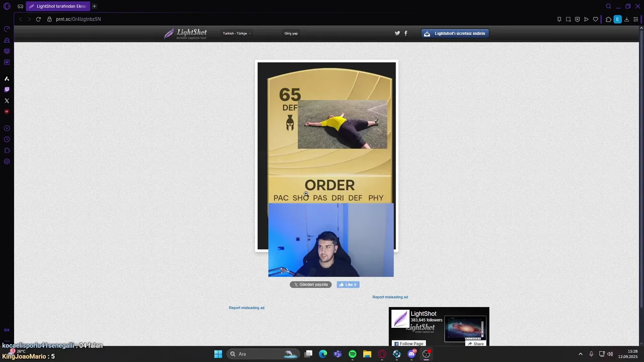Open the Windows Start menu
The width and height of the screenshot is (644, 362).
(218, 354)
